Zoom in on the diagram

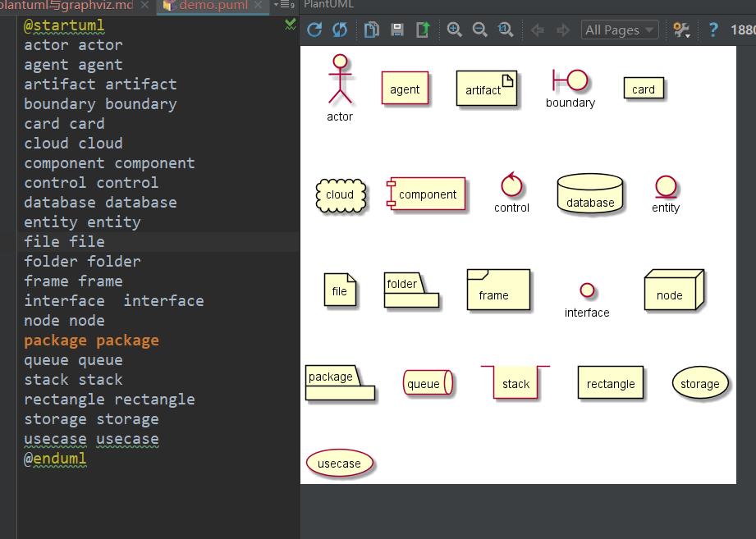pyautogui.click(x=454, y=30)
